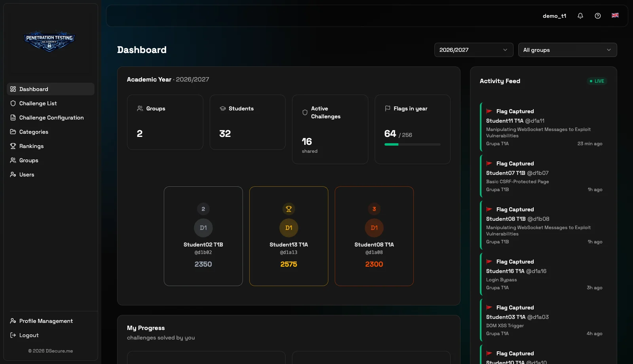Click the Logout link
The width and height of the screenshot is (633, 364).
click(51, 335)
